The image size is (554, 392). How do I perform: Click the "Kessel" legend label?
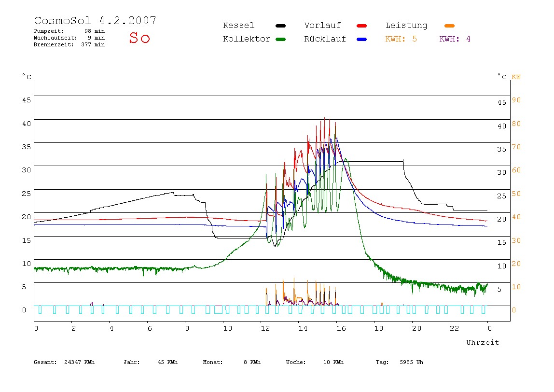pos(238,26)
